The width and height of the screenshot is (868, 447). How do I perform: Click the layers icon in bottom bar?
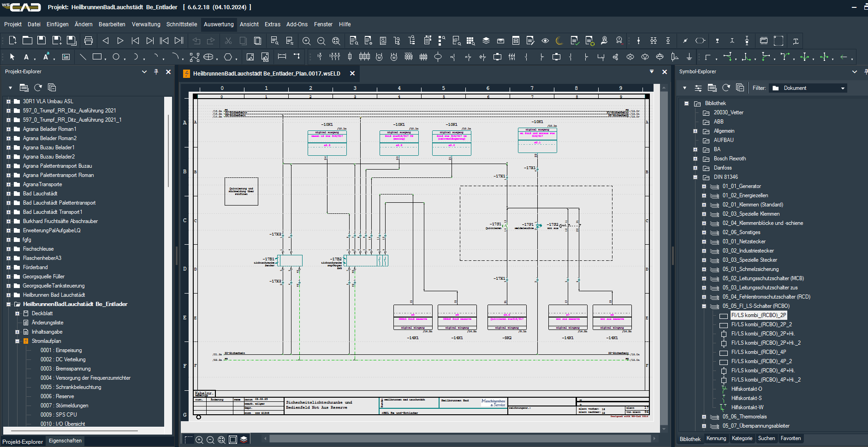[x=244, y=440]
